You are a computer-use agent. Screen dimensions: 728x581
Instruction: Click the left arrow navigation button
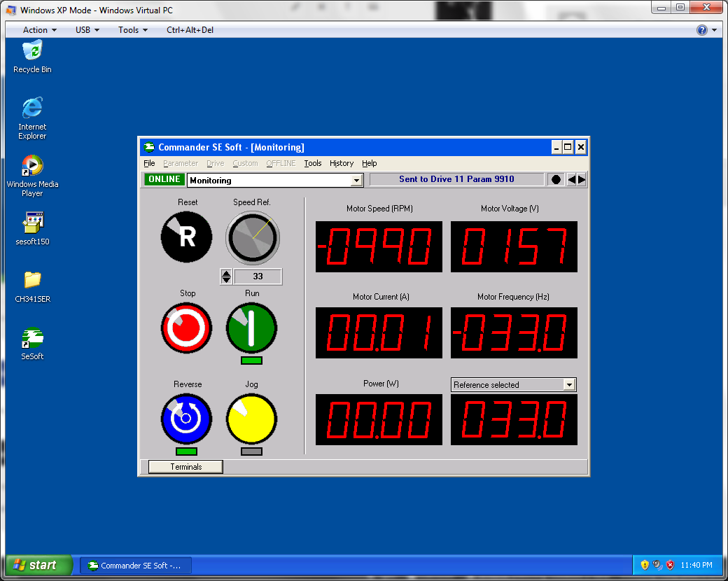(x=572, y=179)
